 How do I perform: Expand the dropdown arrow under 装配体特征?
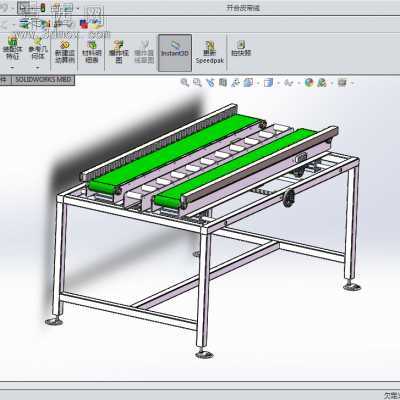click(x=13, y=68)
